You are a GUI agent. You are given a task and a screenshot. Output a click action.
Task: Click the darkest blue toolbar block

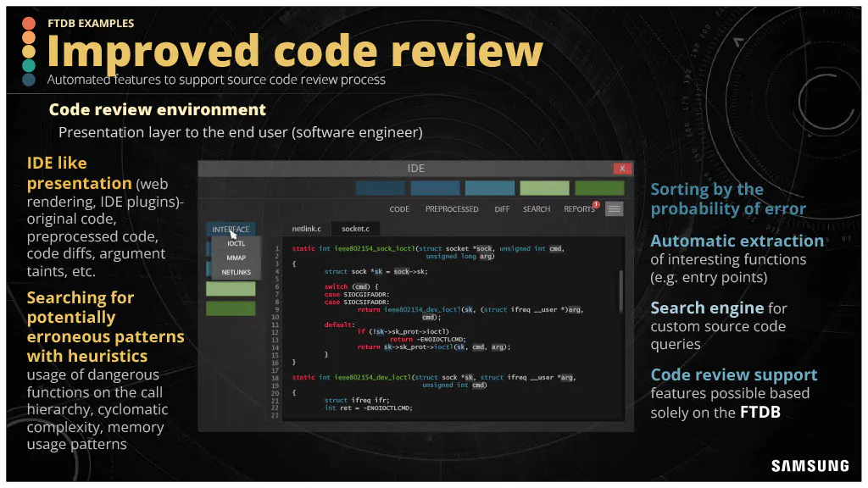(380, 188)
